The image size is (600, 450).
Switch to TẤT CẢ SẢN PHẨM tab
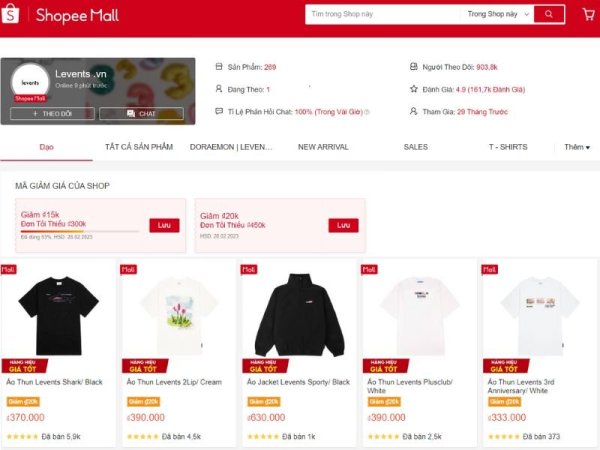click(139, 147)
